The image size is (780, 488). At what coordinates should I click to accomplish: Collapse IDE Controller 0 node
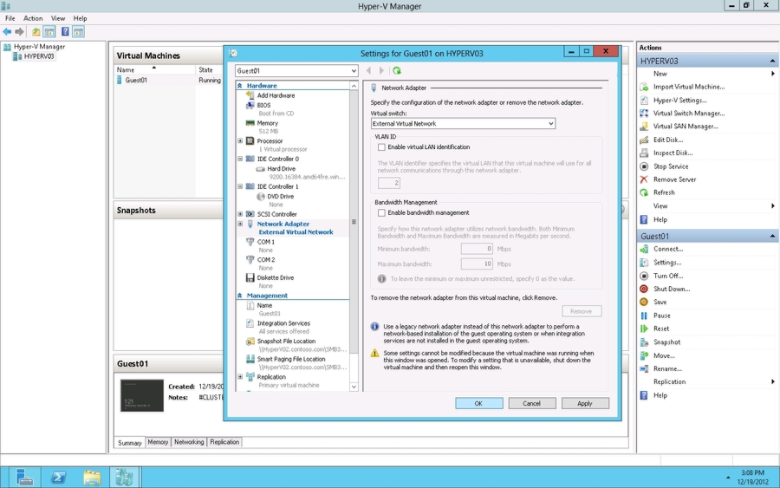click(x=240, y=159)
